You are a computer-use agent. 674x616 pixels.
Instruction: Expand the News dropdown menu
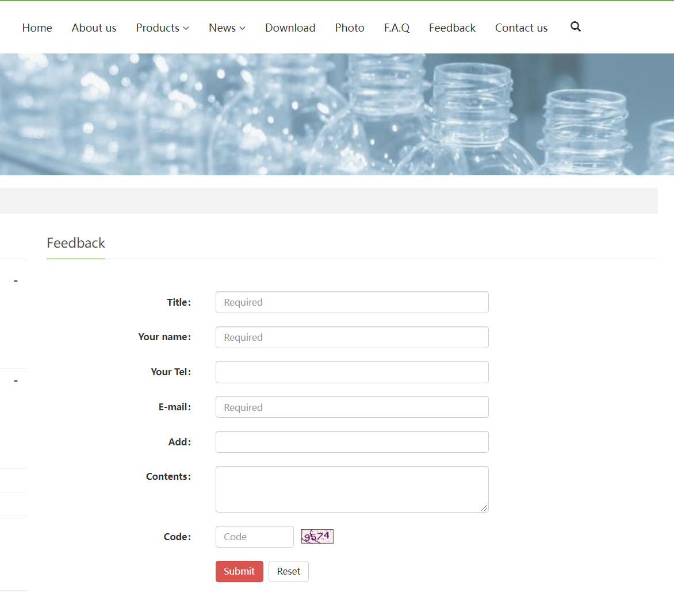point(227,28)
